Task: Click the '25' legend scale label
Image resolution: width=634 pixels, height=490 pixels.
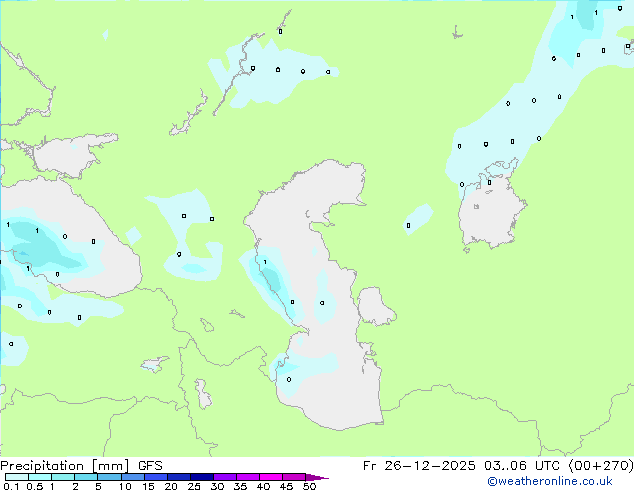Action: coord(194,486)
